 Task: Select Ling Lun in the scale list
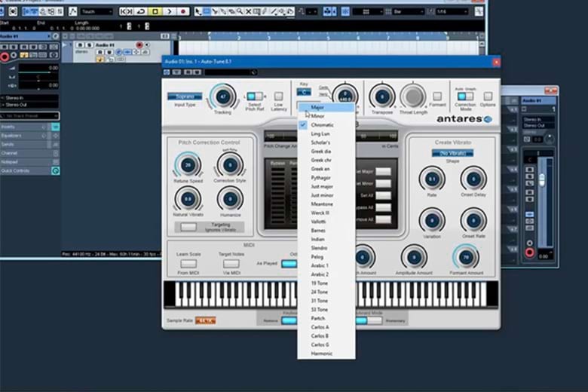click(326, 134)
